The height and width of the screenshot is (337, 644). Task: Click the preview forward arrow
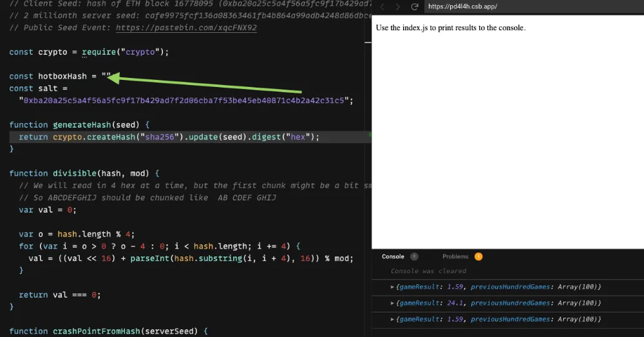(x=398, y=6)
